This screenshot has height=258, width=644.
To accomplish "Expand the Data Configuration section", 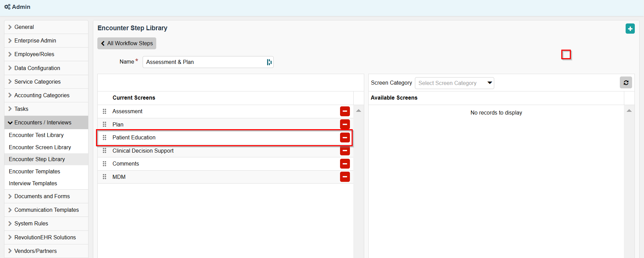I will [37, 68].
